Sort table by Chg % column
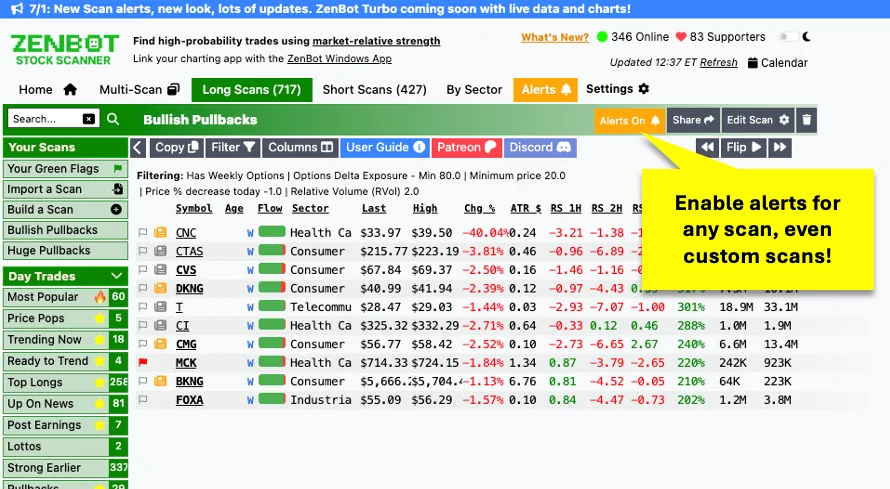The width and height of the screenshot is (890, 489). click(x=479, y=209)
